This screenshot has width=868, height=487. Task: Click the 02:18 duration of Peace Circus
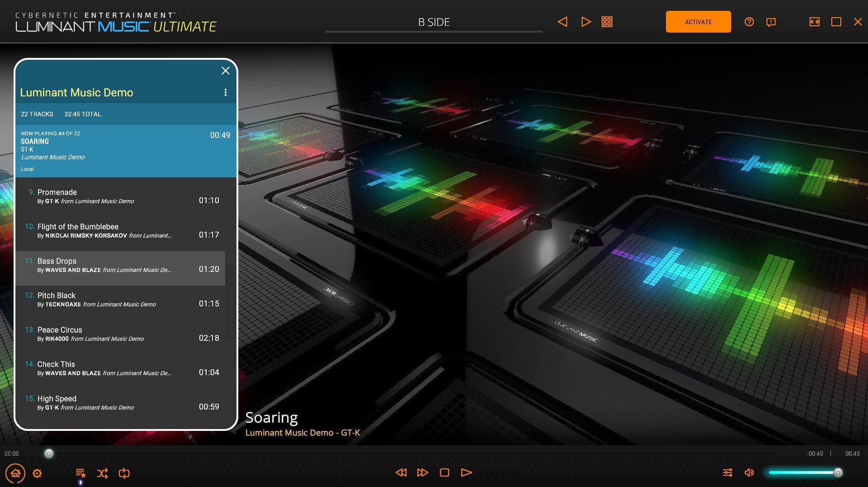[x=209, y=338]
